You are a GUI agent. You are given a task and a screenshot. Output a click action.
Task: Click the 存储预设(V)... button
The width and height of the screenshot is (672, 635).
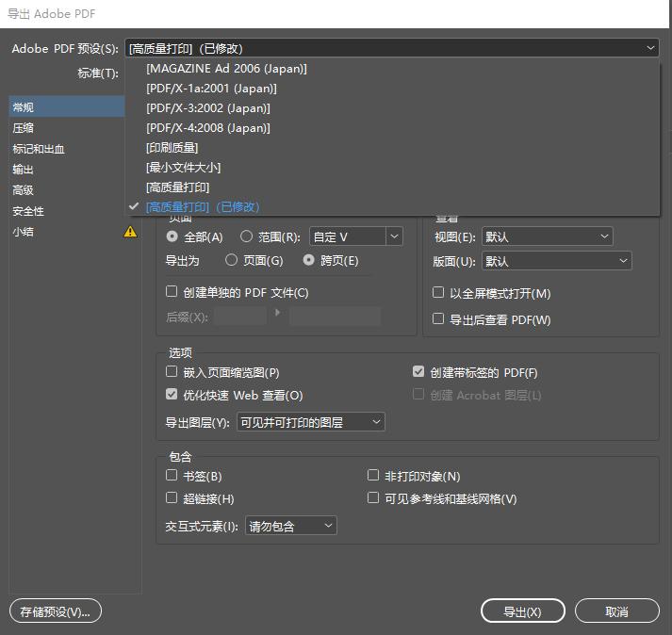click(56, 611)
